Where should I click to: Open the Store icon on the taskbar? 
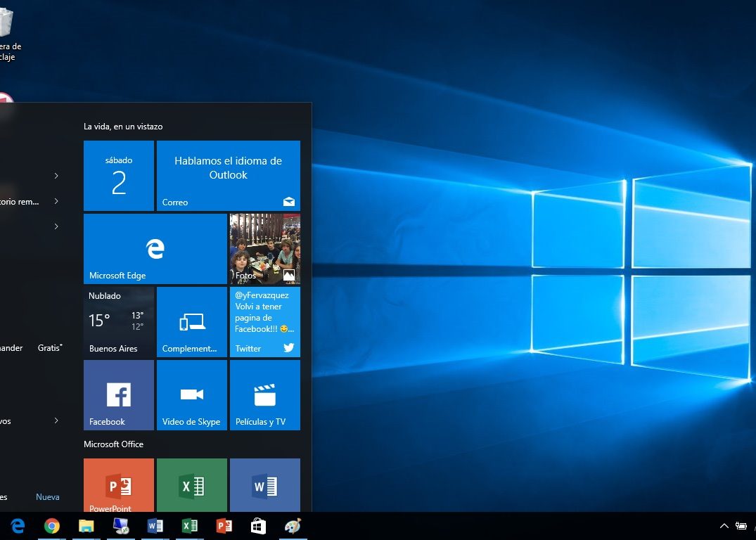pos(258,526)
